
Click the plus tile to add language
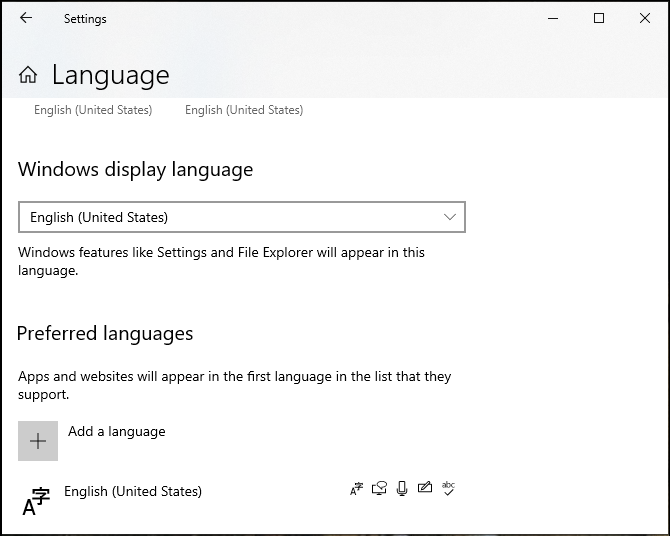[38, 441]
